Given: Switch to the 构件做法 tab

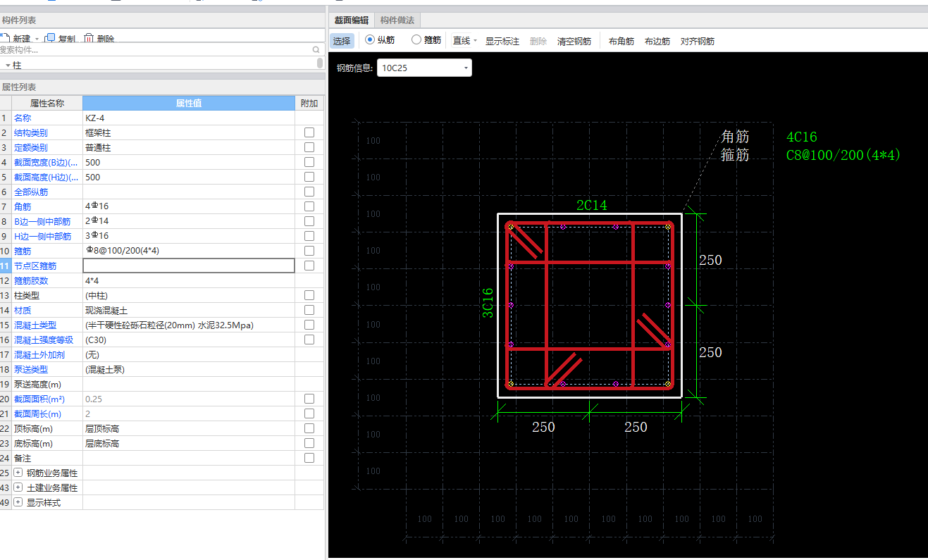Looking at the screenshot, I should tap(397, 20).
